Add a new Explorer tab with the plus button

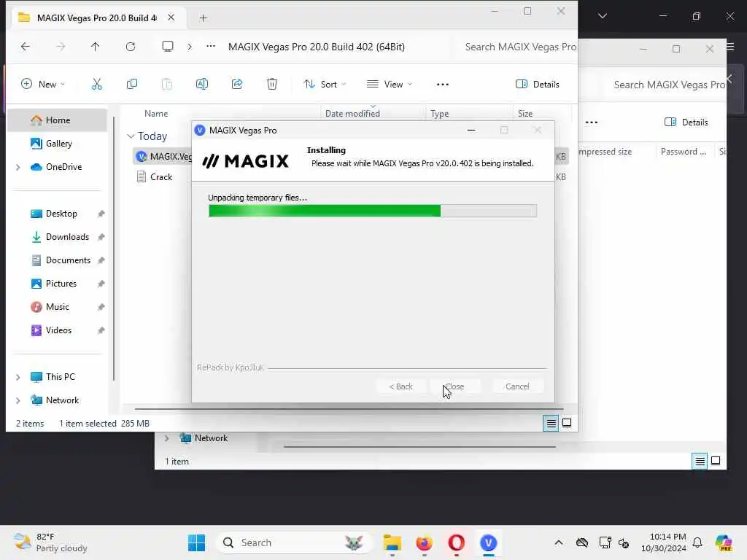coord(203,18)
